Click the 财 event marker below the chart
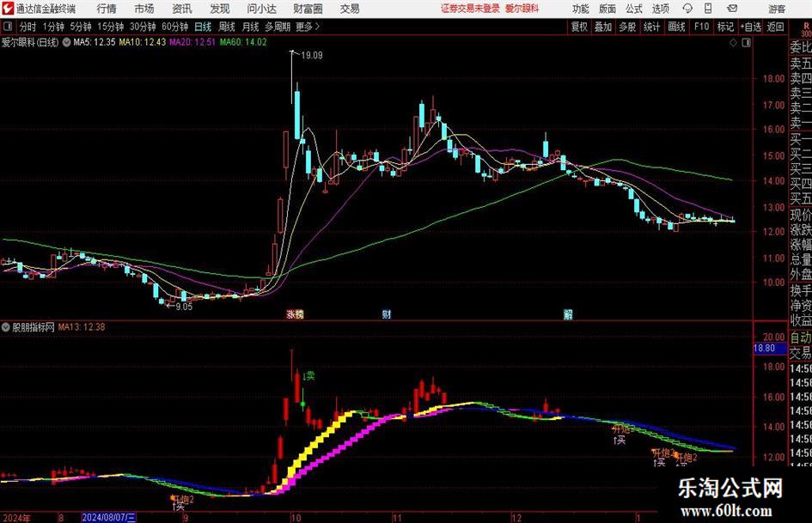 click(x=387, y=314)
